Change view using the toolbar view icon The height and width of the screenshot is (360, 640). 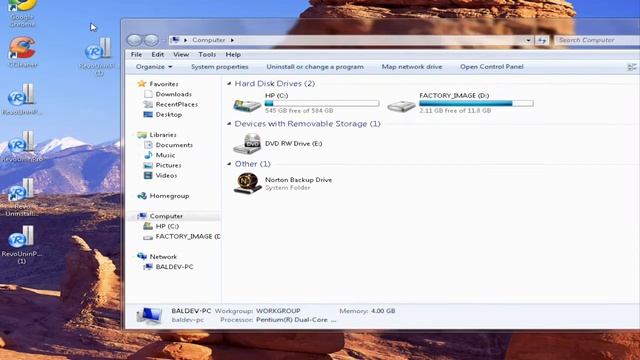(631, 67)
